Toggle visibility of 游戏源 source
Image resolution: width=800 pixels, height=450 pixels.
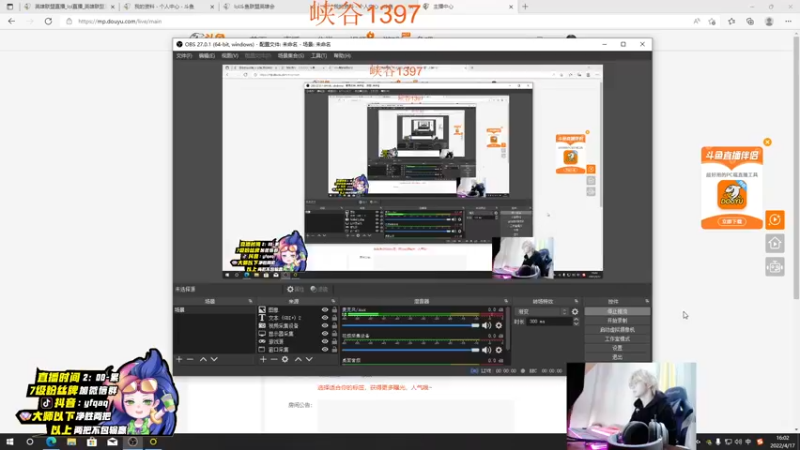click(x=324, y=341)
